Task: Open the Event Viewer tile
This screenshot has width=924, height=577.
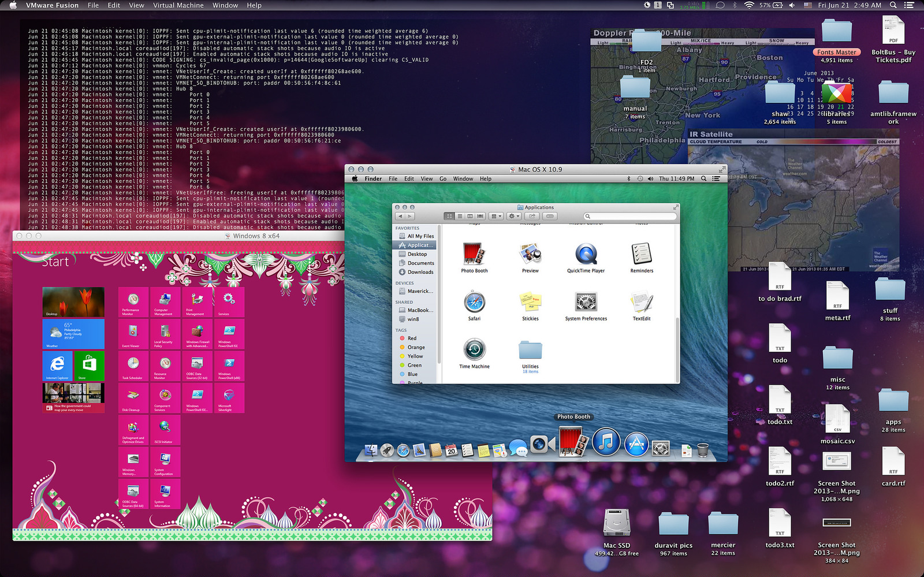Action: tap(133, 334)
